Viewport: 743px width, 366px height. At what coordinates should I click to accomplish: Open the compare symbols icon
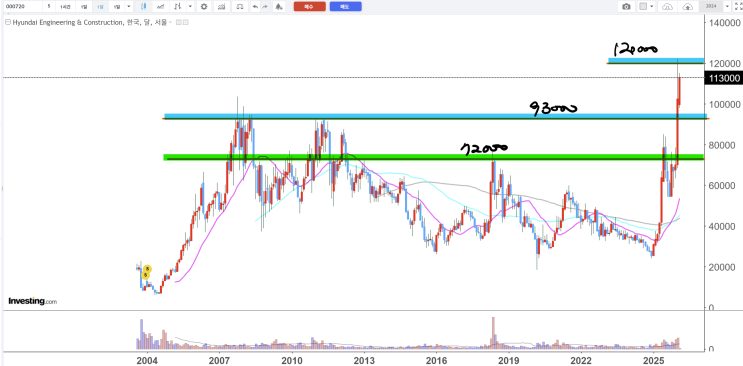178,7
